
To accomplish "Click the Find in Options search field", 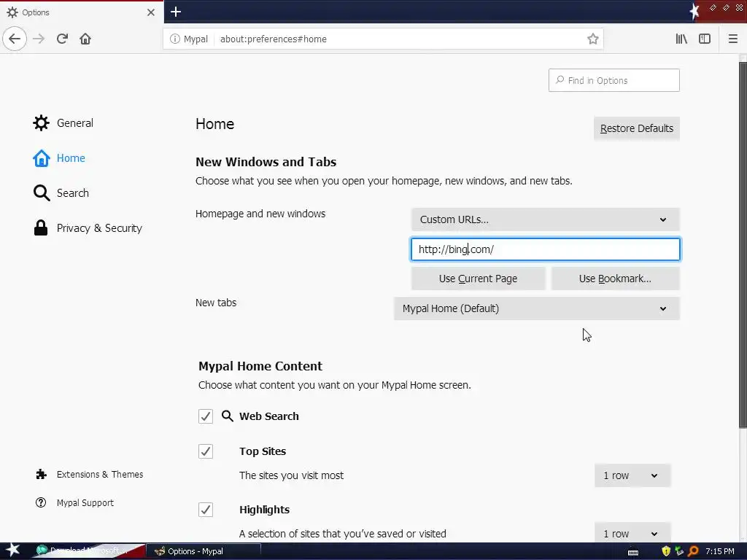I will (614, 80).
